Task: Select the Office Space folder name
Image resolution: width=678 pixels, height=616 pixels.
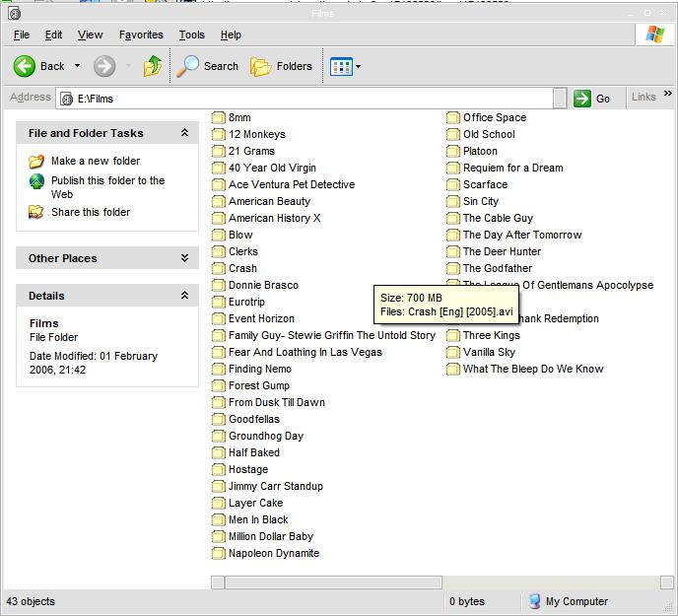Action: [495, 117]
